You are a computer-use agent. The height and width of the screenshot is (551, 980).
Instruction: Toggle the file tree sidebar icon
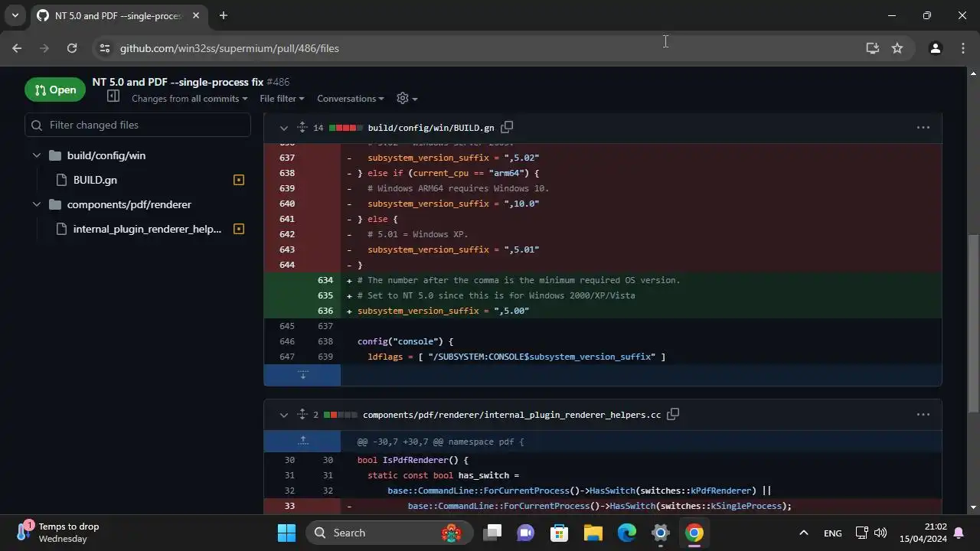click(x=113, y=96)
